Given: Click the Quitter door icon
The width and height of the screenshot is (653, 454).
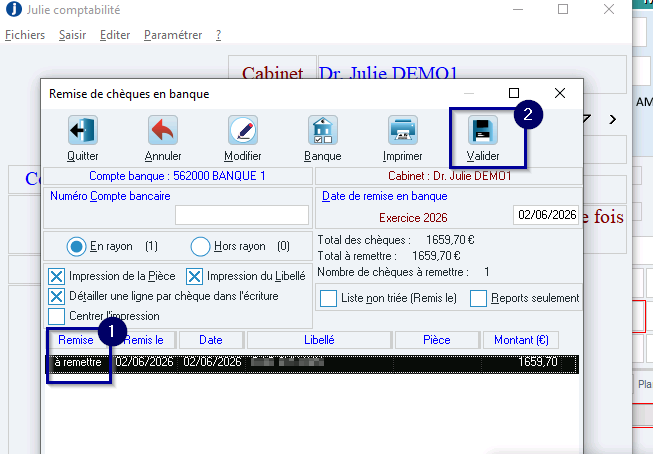Looking at the screenshot, I should tap(82, 130).
